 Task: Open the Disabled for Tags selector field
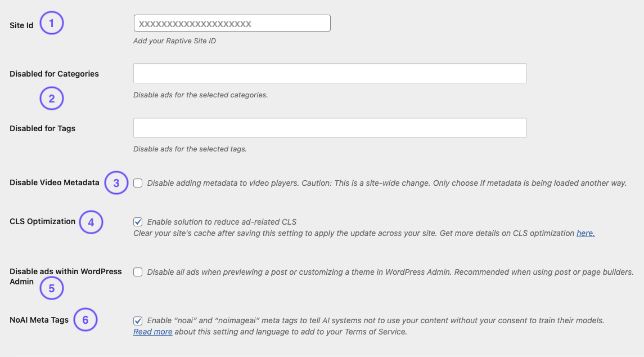330,128
